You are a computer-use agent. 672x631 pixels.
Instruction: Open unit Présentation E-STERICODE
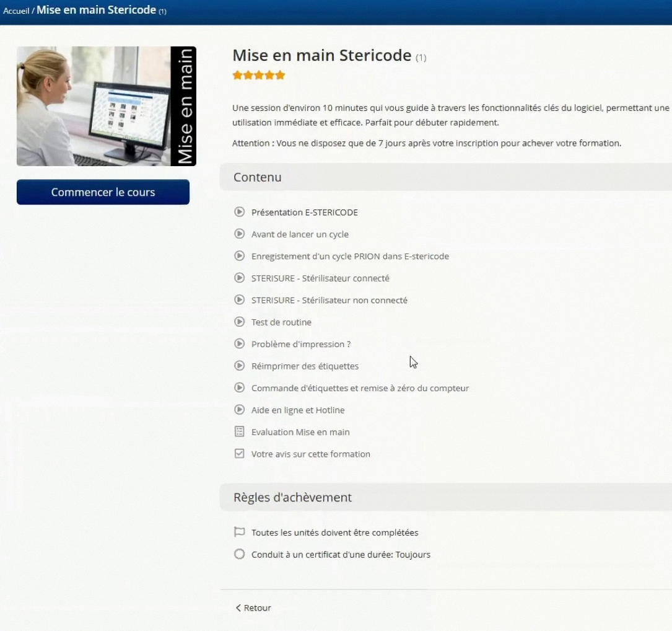[304, 213]
